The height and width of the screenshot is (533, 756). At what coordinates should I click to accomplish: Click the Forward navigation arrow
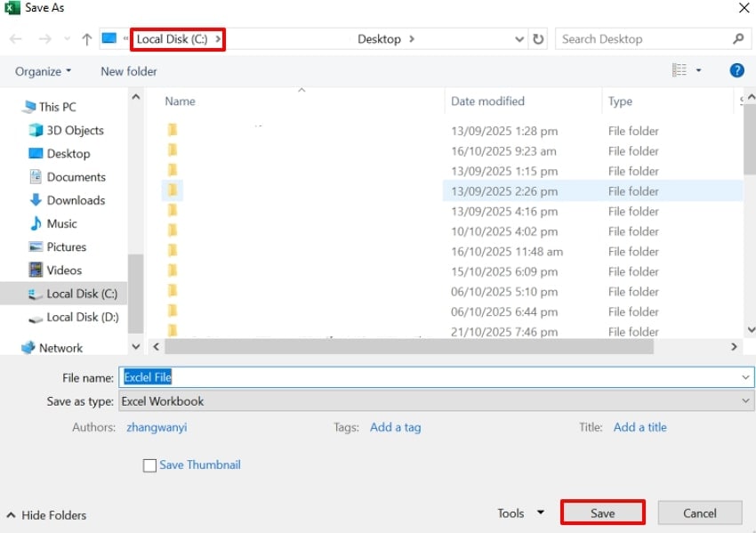coord(44,39)
